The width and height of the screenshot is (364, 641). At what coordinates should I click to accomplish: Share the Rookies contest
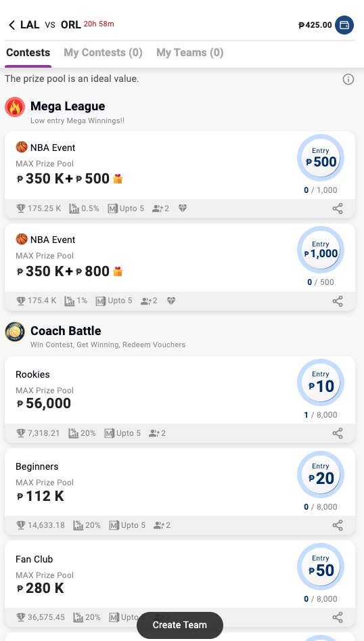(338, 433)
